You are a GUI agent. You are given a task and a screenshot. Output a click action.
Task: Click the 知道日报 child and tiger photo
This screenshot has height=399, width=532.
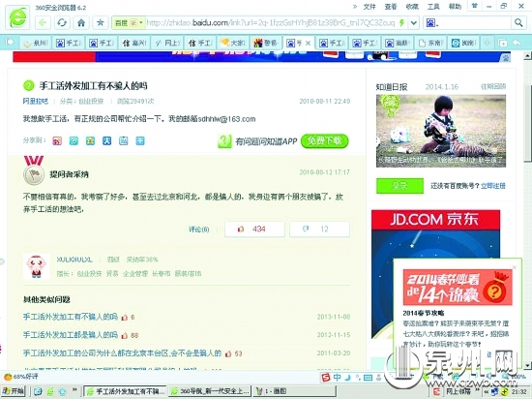coord(441,131)
